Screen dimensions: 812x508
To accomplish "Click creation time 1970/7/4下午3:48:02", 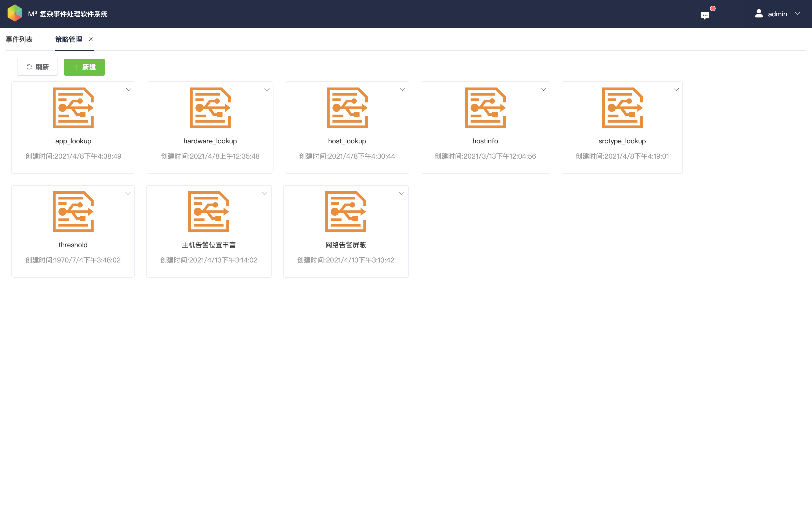I will tap(73, 260).
